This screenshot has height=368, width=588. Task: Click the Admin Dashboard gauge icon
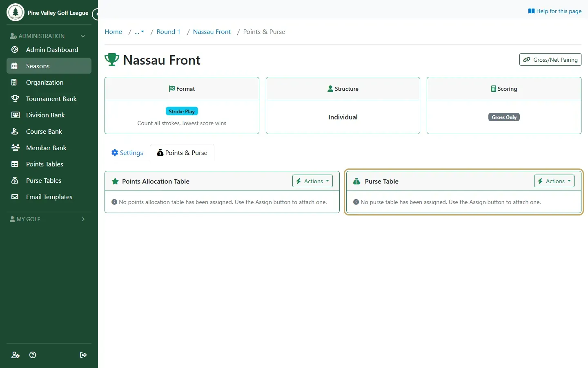tap(15, 49)
